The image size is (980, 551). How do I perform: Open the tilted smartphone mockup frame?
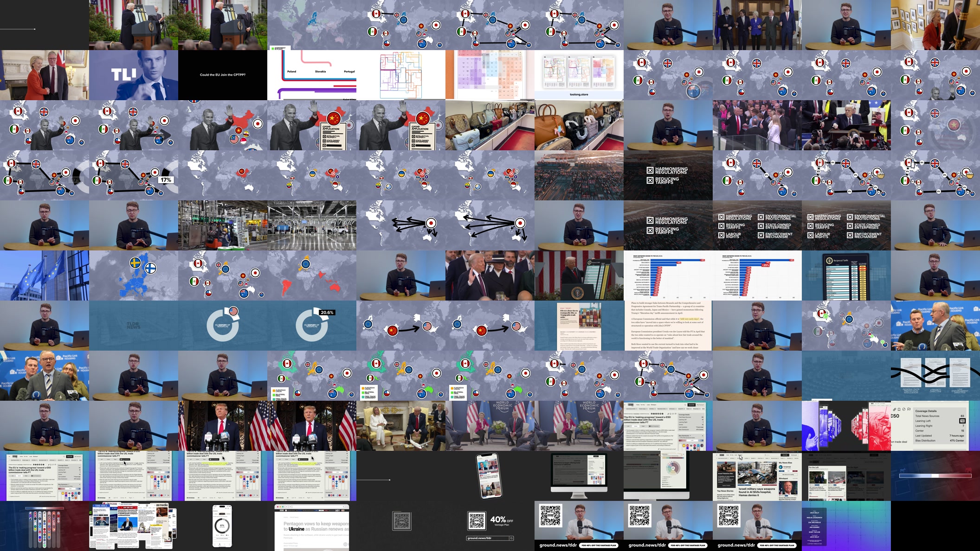pyautogui.click(x=490, y=476)
